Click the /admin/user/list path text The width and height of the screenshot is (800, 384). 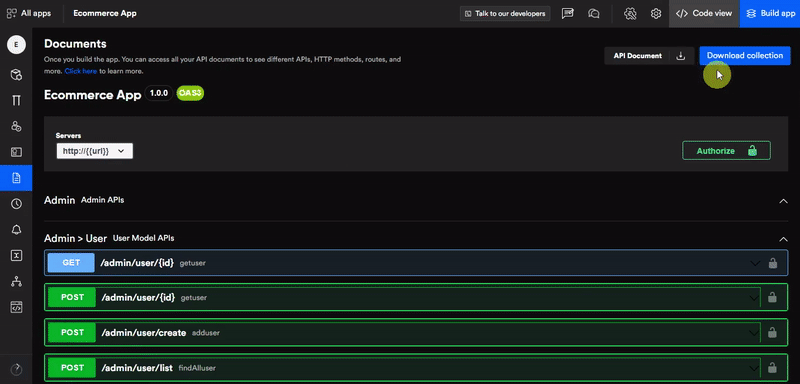(x=137, y=368)
